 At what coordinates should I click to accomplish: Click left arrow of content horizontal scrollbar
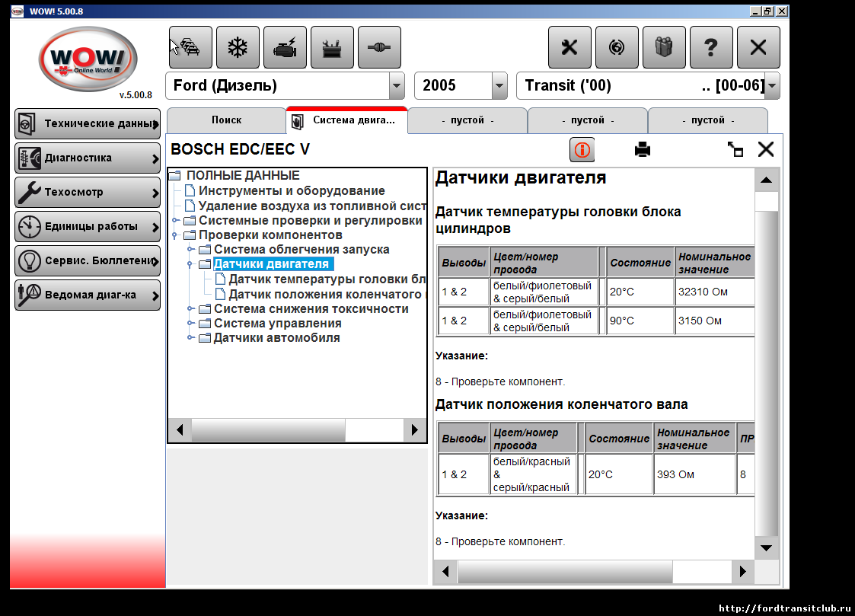(x=445, y=571)
